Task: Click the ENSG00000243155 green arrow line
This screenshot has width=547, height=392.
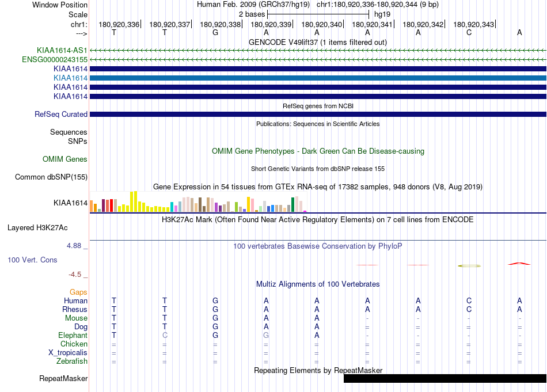Action: point(318,60)
